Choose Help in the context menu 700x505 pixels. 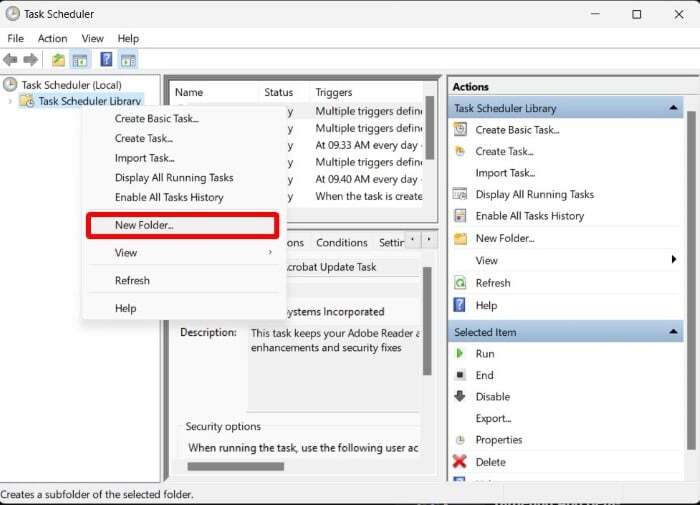pyautogui.click(x=183, y=308)
